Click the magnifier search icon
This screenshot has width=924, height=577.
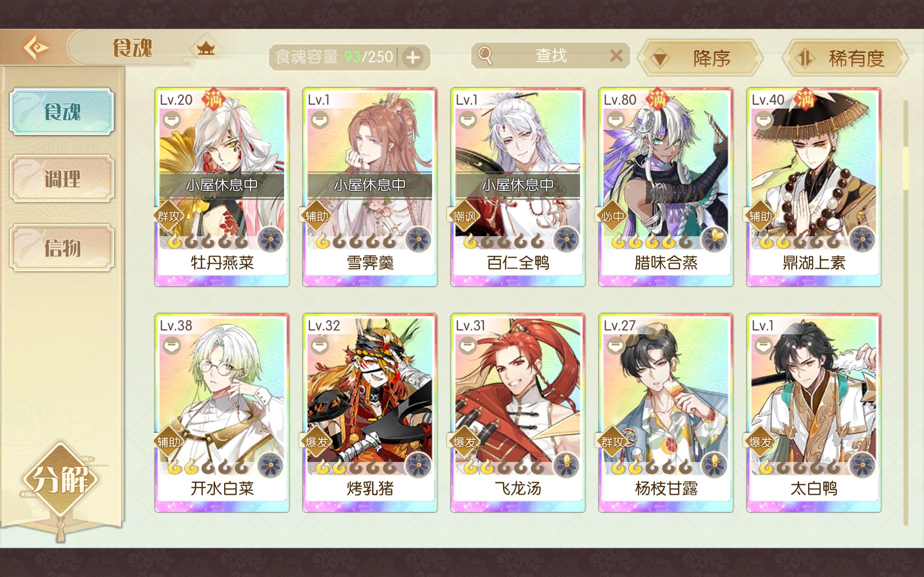coord(485,56)
